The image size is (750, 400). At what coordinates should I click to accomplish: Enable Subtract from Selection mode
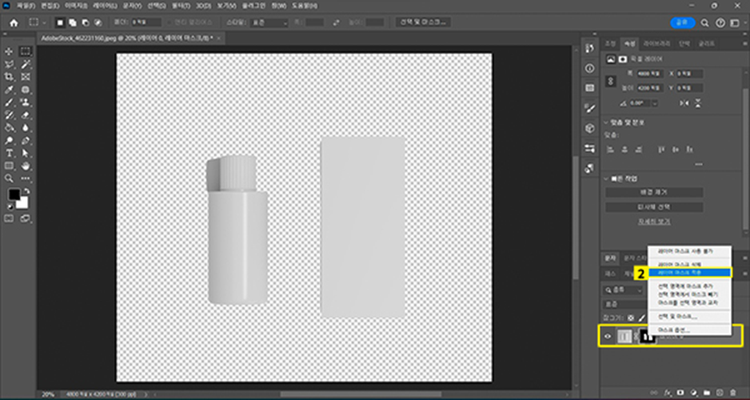tap(85, 22)
